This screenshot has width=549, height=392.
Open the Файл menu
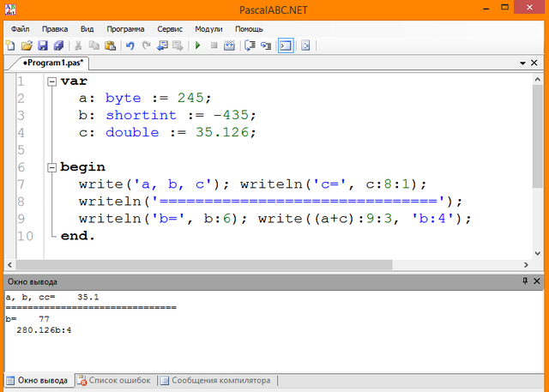tap(21, 29)
